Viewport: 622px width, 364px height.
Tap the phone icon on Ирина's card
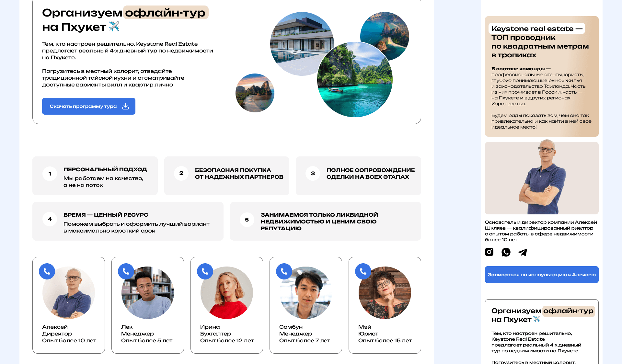click(x=205, y=271)
